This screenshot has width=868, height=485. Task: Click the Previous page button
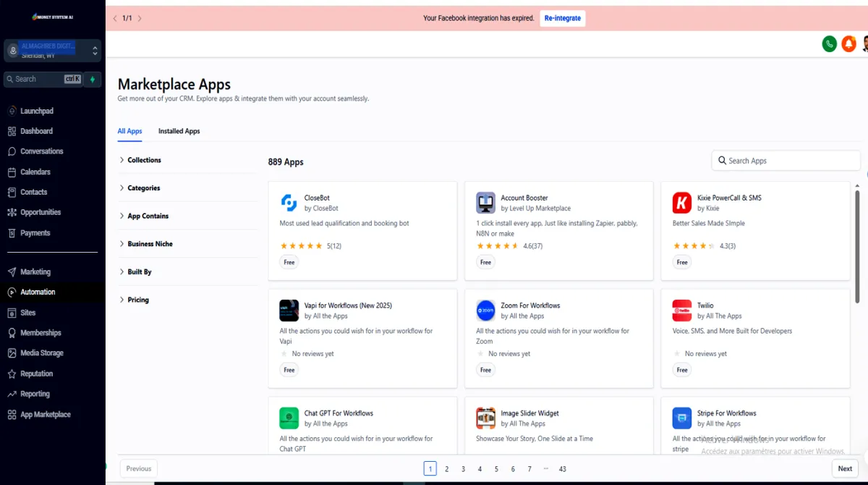[139, 468]
